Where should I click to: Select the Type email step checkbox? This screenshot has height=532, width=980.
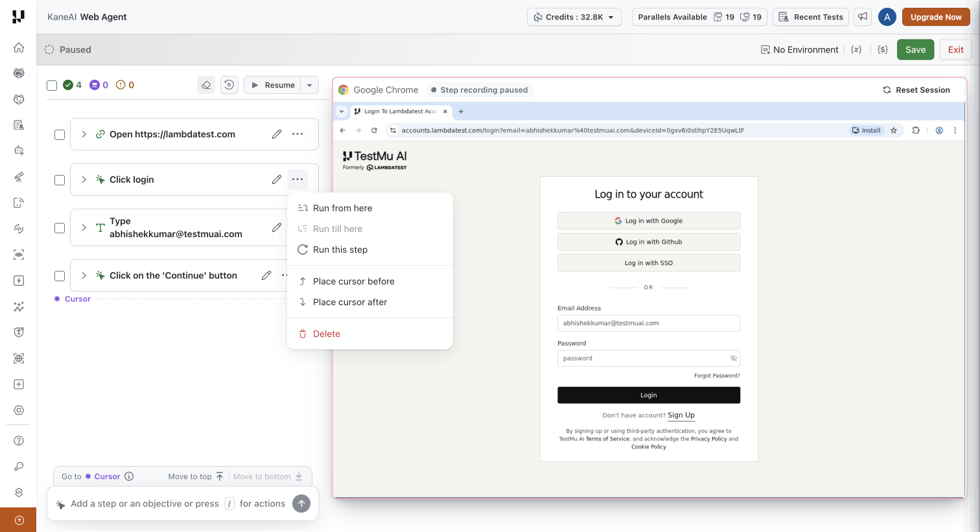[x=60, y=228]
